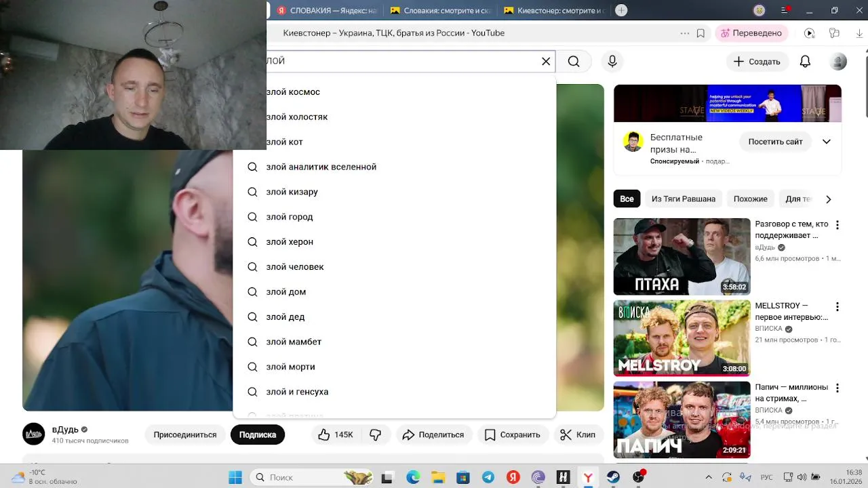Switch to the Словакия: смотрите tab
Image resolution: width=868 pixels, height=488 pixels.
tap(441, 10)
